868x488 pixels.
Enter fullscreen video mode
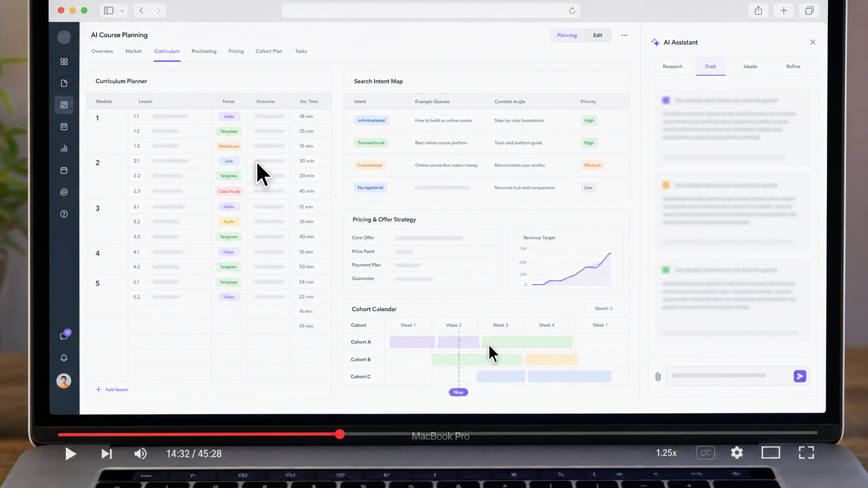click(x=807, y=453)
